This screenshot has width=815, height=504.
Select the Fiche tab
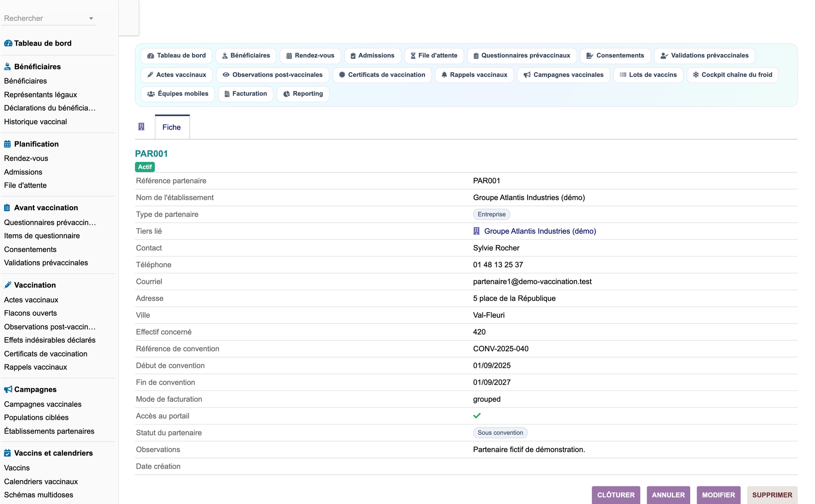pos(172,127)
